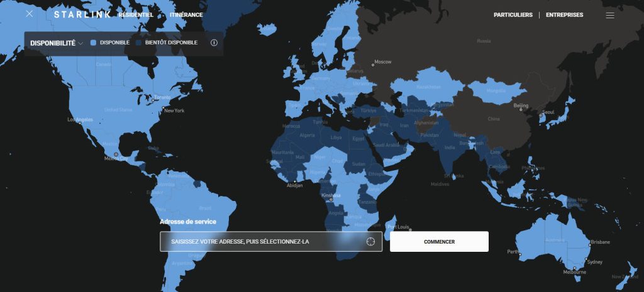Viewport: 644px width, 292px height.
Task: Click the light blue Disponible legend swatch
Action: pos(94,43)
